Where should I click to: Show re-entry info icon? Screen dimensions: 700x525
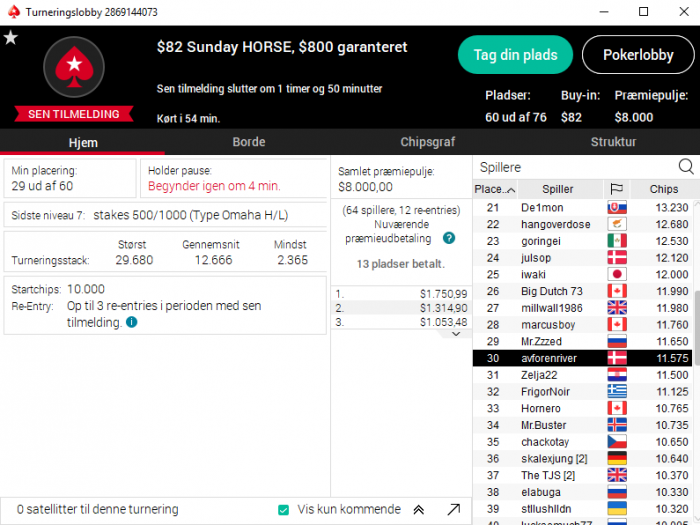click(x=132, y=322)
